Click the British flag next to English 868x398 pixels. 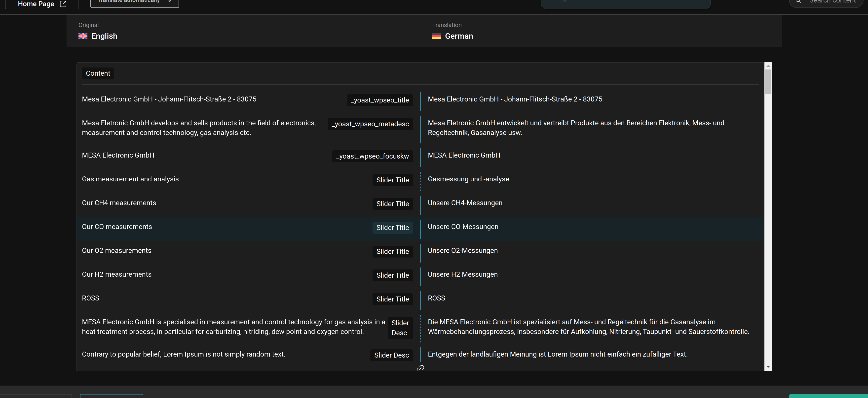click(83, 36)
